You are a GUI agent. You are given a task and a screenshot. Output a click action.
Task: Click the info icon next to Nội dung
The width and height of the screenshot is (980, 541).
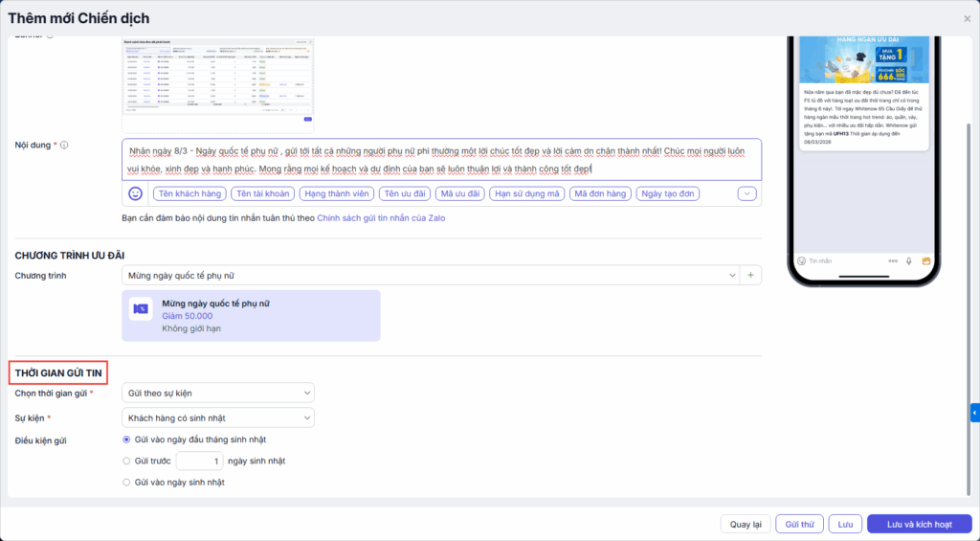[x=64, y=146]
